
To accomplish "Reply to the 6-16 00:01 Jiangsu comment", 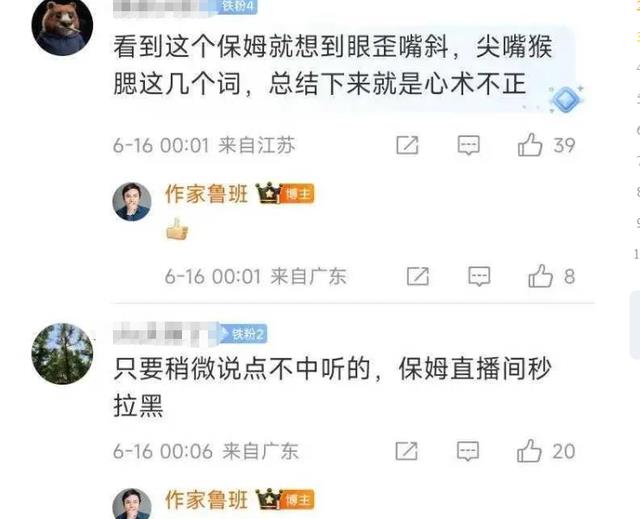I will [469, 145].
